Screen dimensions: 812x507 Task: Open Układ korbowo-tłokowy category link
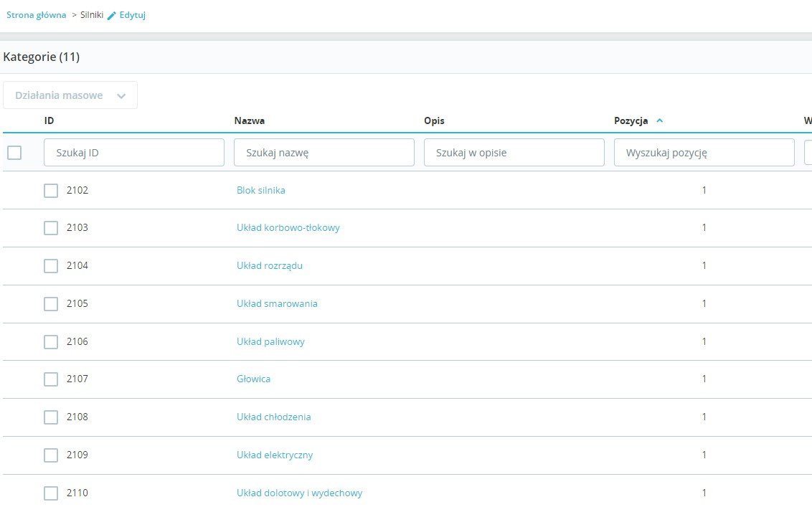click(x=288, y=228)
